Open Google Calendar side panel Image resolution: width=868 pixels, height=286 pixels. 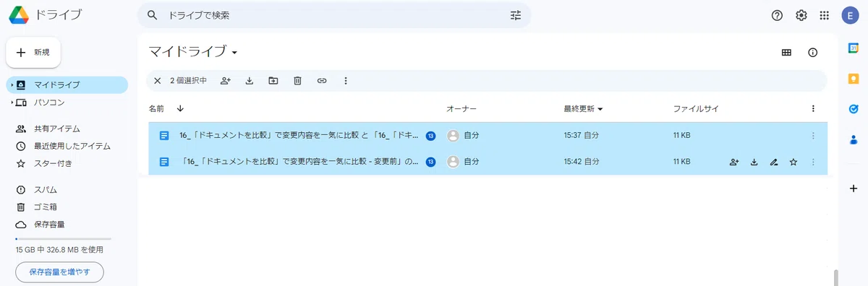click(853, 48)
